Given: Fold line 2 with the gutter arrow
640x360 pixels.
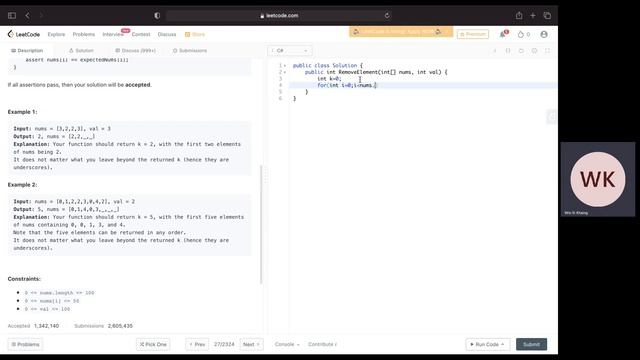Looking at the screenshot, I should (x=285, y=72).
